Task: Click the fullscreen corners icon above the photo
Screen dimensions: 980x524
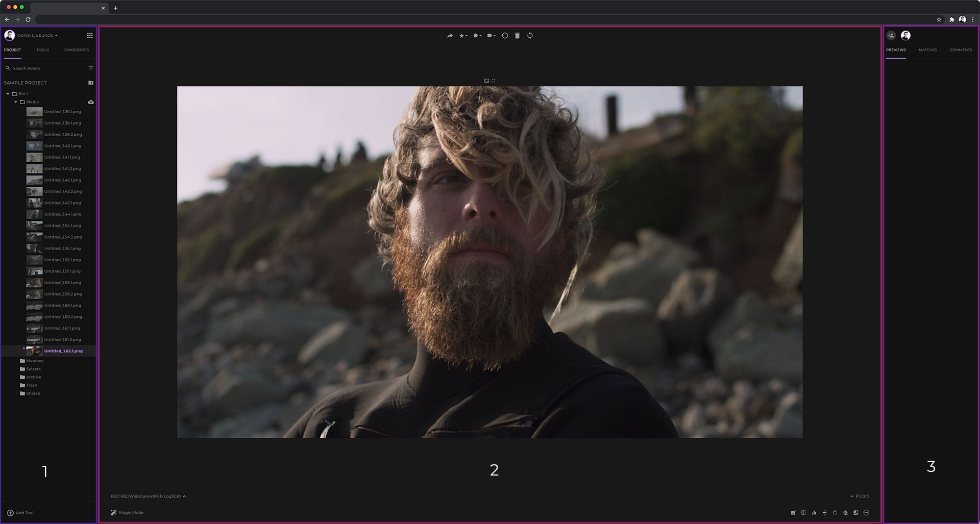Action: click(x=494, y=81)
